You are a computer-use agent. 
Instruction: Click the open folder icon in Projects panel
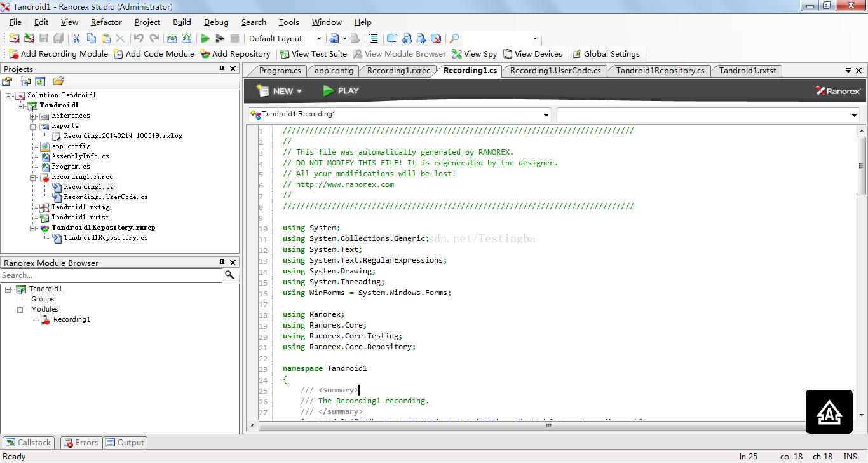click(58, 81)
